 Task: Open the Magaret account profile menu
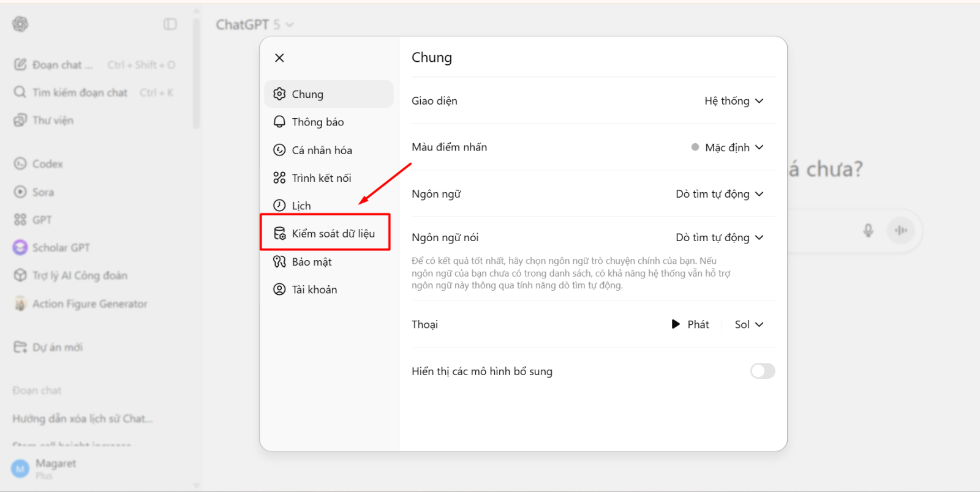(95, 469)
